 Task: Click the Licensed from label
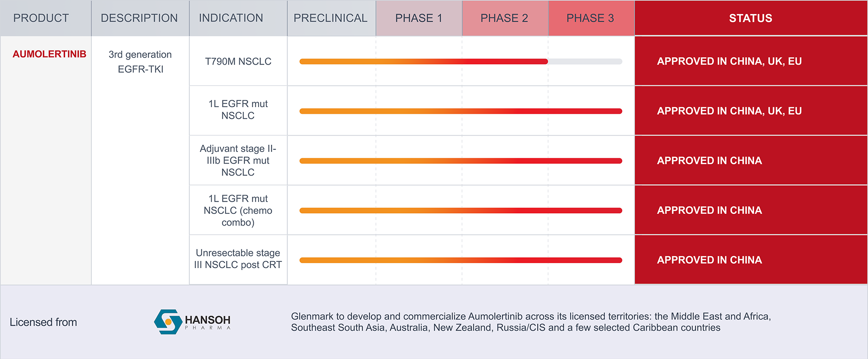(x=43, y=322)
